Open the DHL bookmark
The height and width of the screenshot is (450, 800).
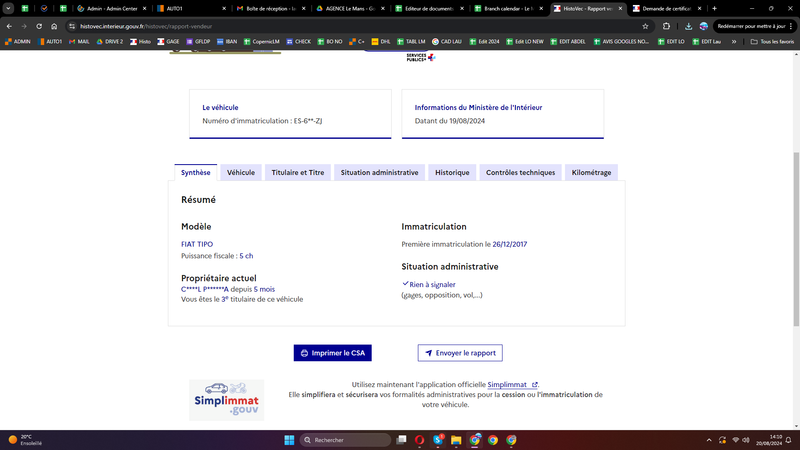pos(381,41)
